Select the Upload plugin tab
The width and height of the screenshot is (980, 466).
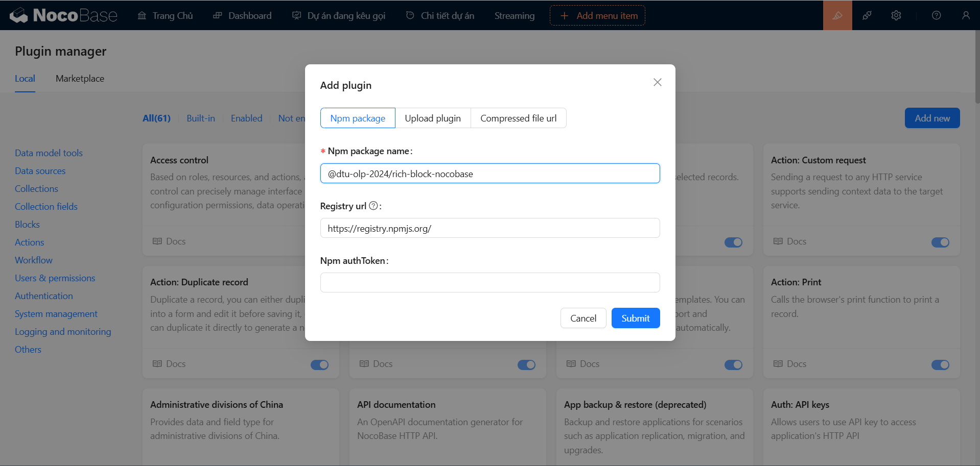[433, 118]
